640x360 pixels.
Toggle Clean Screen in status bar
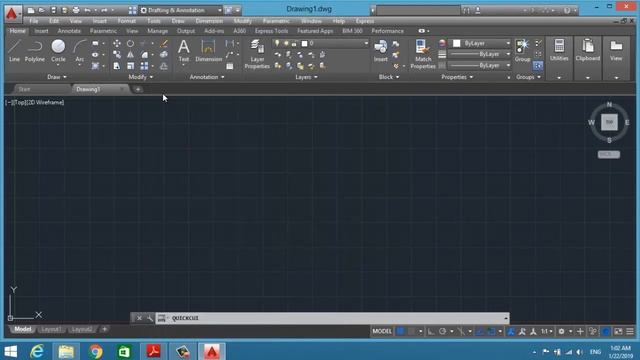point(618,331)
